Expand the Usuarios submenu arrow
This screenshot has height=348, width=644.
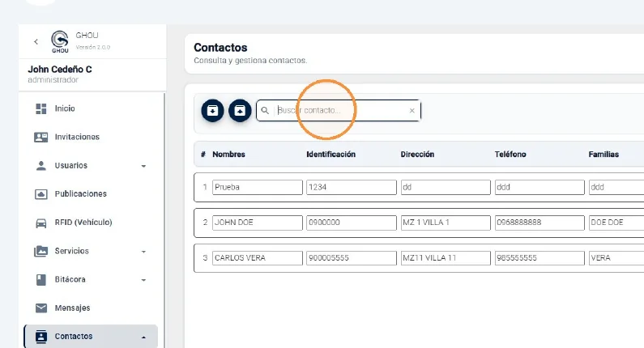point(143,166)
